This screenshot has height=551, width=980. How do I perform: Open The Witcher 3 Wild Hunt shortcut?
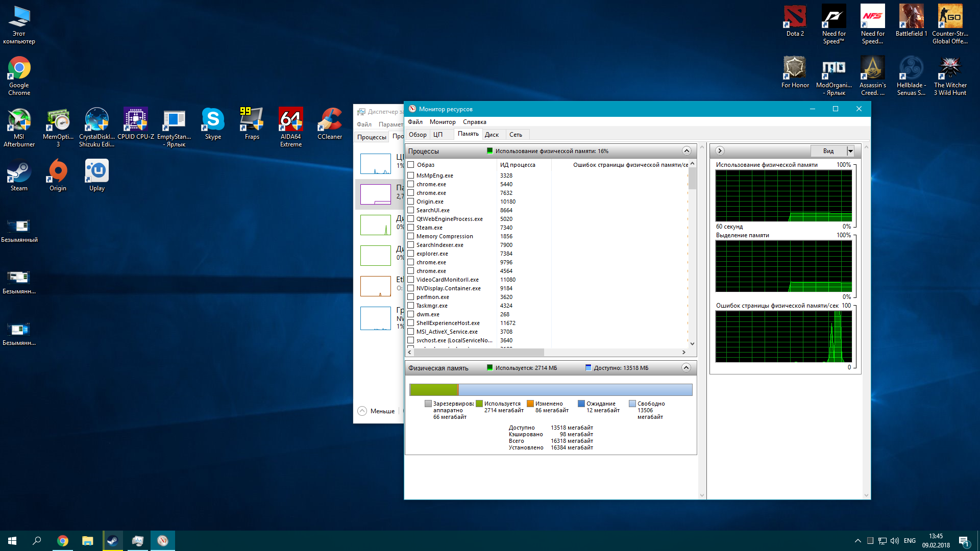950,76
